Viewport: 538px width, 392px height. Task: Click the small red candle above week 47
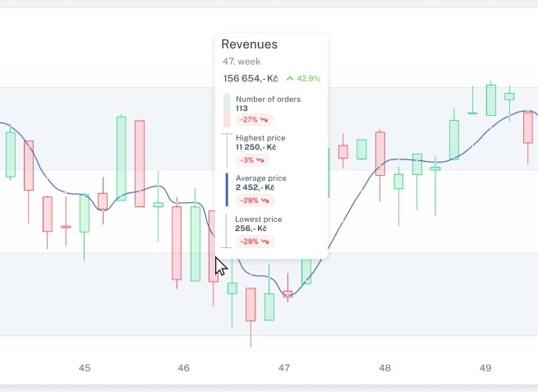pos(287,294)
